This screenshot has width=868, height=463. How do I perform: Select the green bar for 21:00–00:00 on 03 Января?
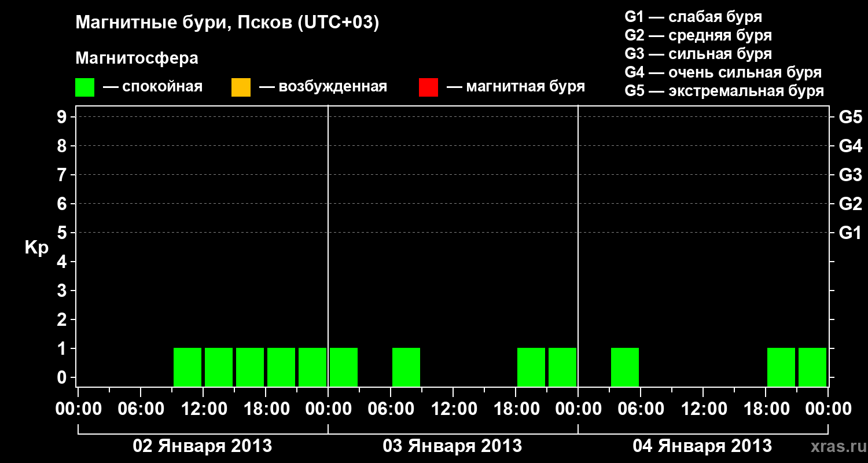562,367
